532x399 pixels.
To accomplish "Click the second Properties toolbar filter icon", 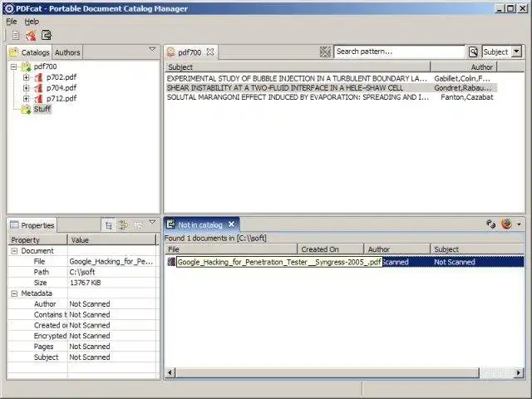I will [123, 225].
